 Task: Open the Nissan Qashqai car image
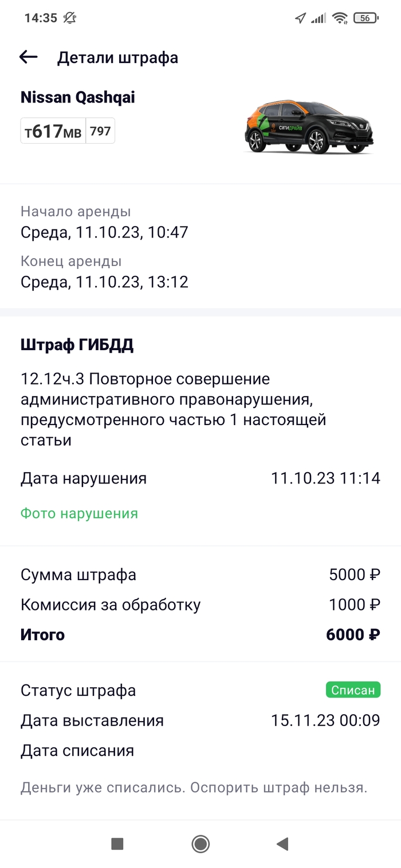[309, 127]
